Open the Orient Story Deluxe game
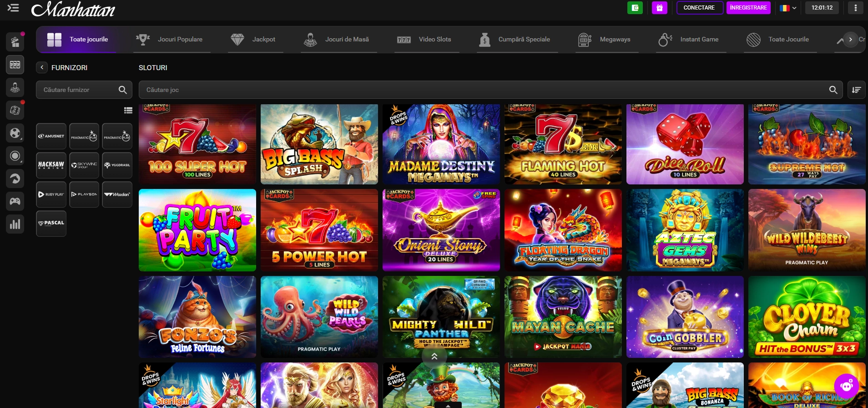 point(441,230)
